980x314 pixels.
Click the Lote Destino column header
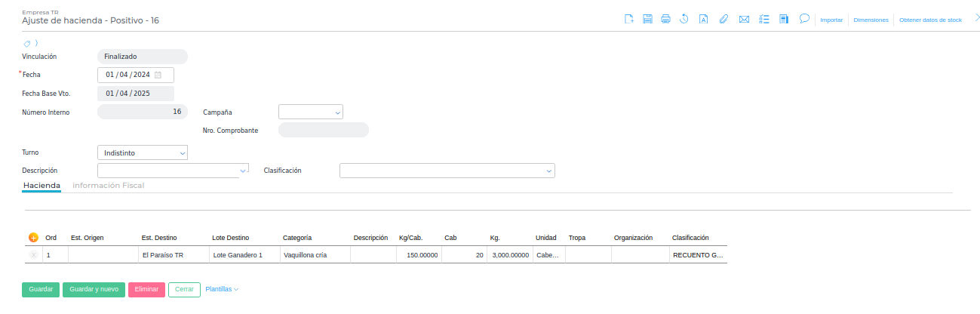231,238
